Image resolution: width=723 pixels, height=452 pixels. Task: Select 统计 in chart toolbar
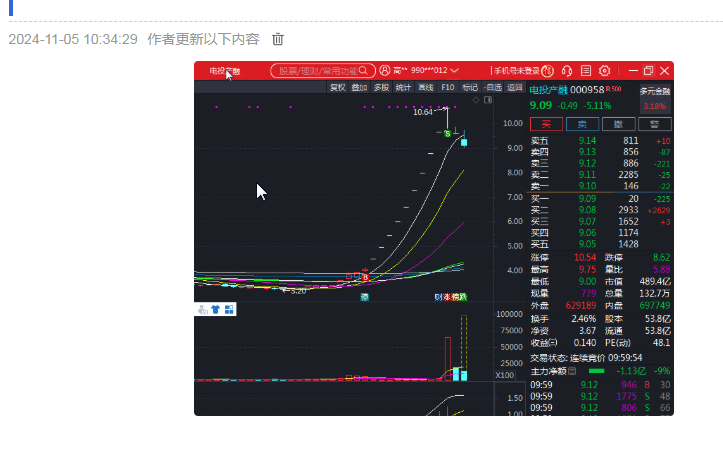point(403,87)
